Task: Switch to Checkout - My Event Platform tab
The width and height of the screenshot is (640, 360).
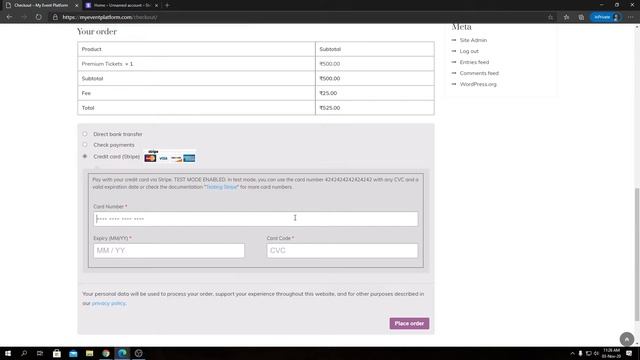Action: [41, 5]
